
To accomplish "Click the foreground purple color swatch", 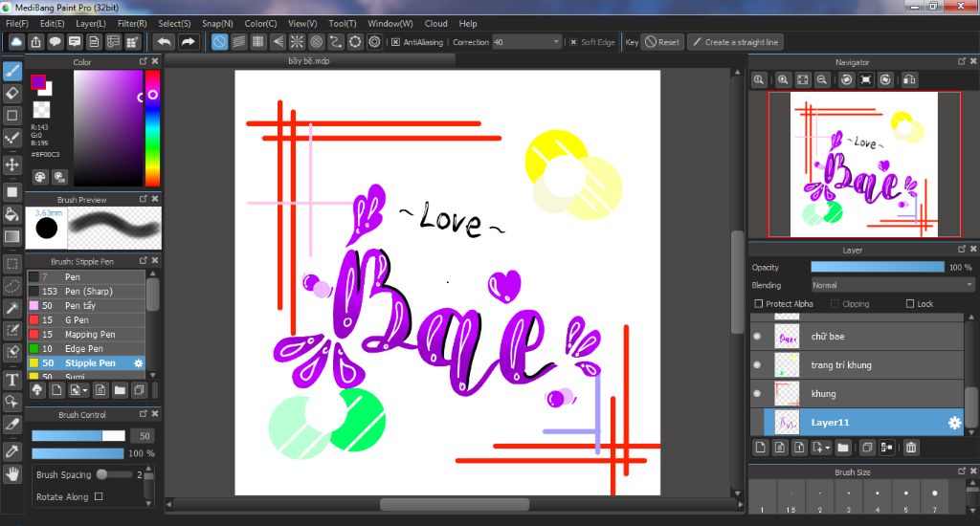I will coord(38,82).
